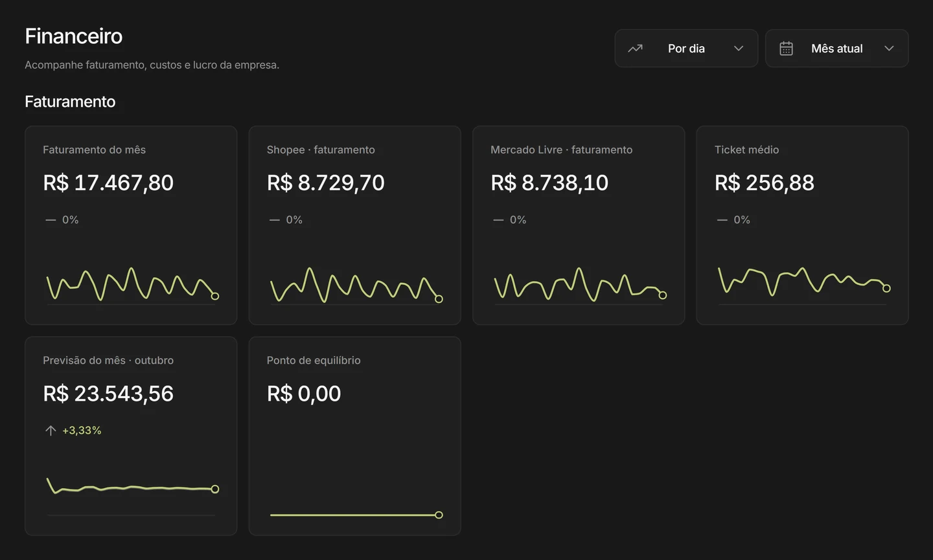
Task: Click the "Ticket médio" card title
Action: click(x=746, y=150)
